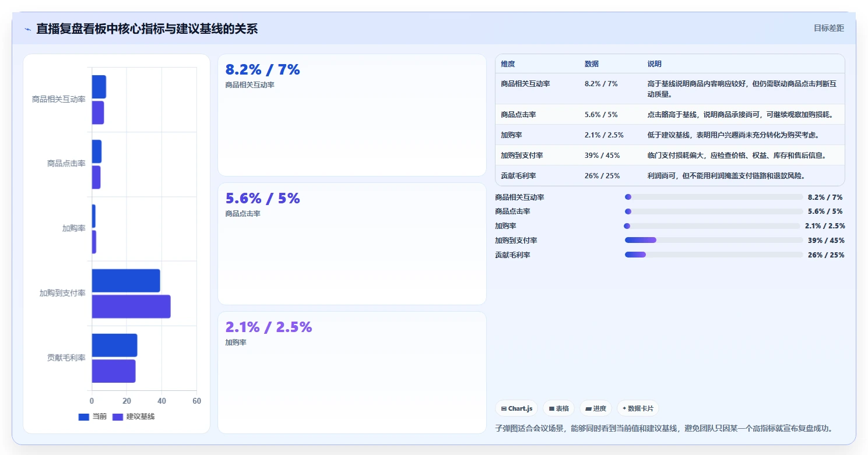
Task: Click the Chart.js tag chip
Action: pyautogui.click(x=516, y=408)
